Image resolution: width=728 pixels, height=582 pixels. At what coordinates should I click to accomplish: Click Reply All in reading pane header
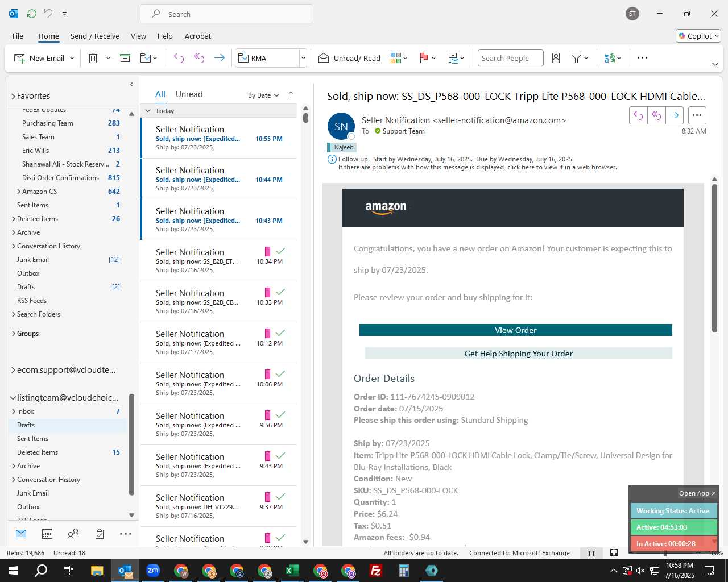tap(656, 115)
